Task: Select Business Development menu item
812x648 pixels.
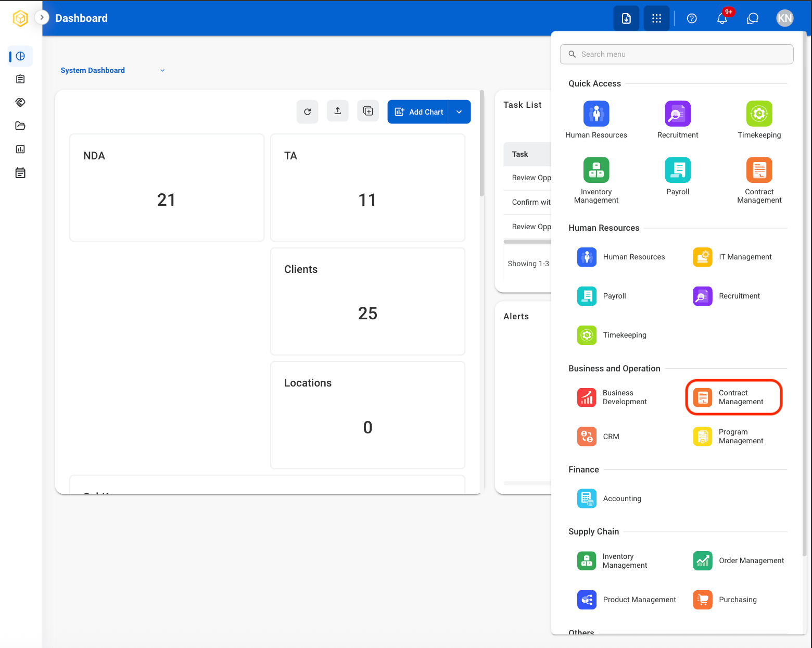Action: tap(612, 397)
